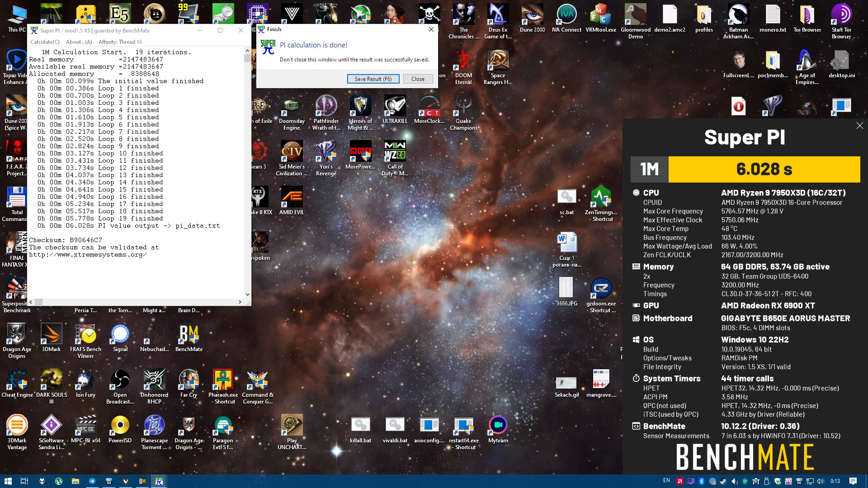Open Dishonored RHCP icon

pyautogui.click(x=155, y=387)
